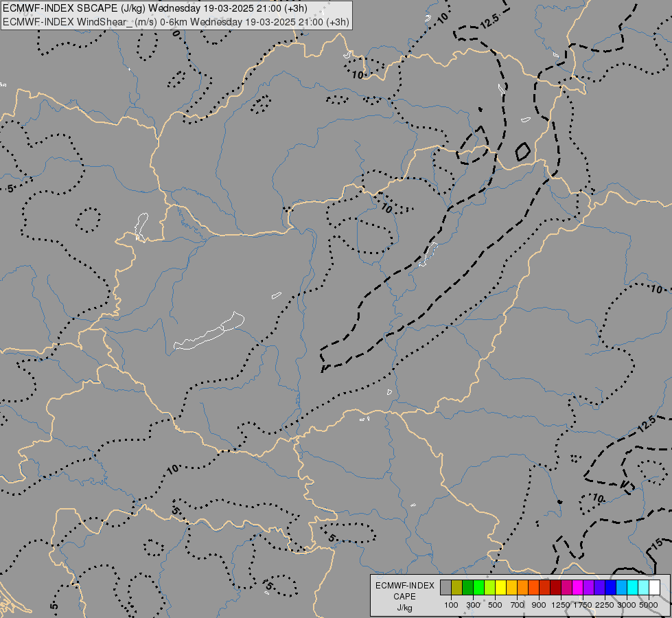The width and height of the screenshot is (672, 618).
Task: Click the dark red swatch left of 1250
Action: point(556,588)
